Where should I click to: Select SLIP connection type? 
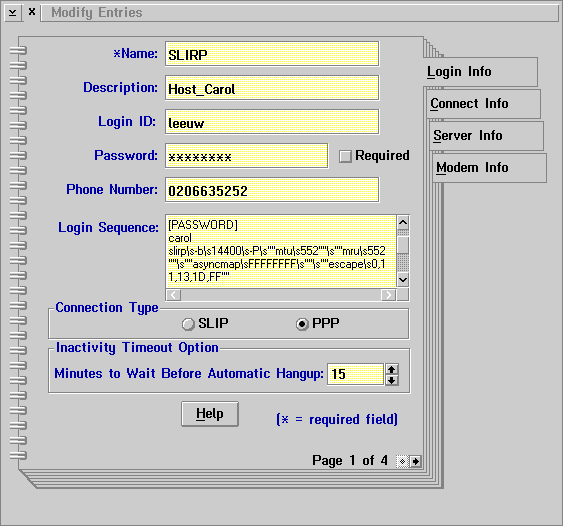click(188, 324)
